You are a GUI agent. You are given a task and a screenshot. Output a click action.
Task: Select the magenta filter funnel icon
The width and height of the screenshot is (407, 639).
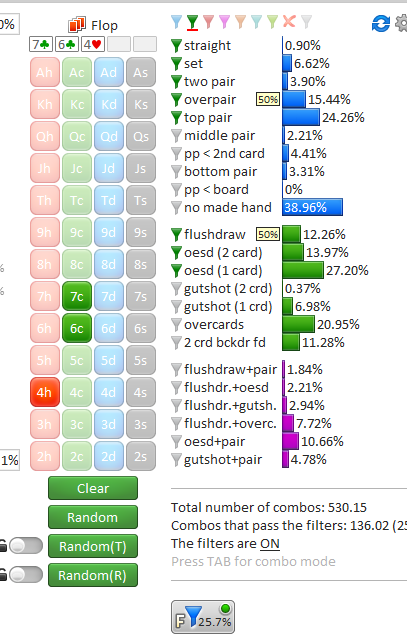tap(224, 22)
